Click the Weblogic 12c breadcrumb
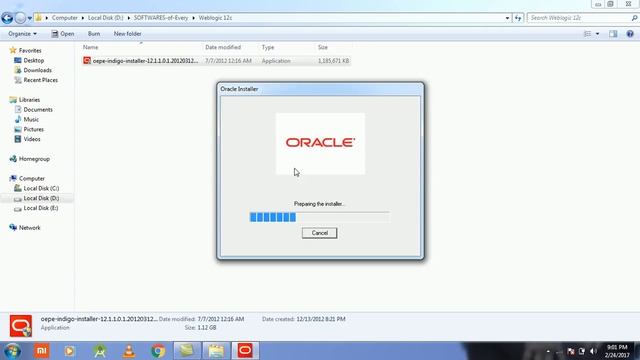Viewport: 640px width, 360px height. point(215,18)
